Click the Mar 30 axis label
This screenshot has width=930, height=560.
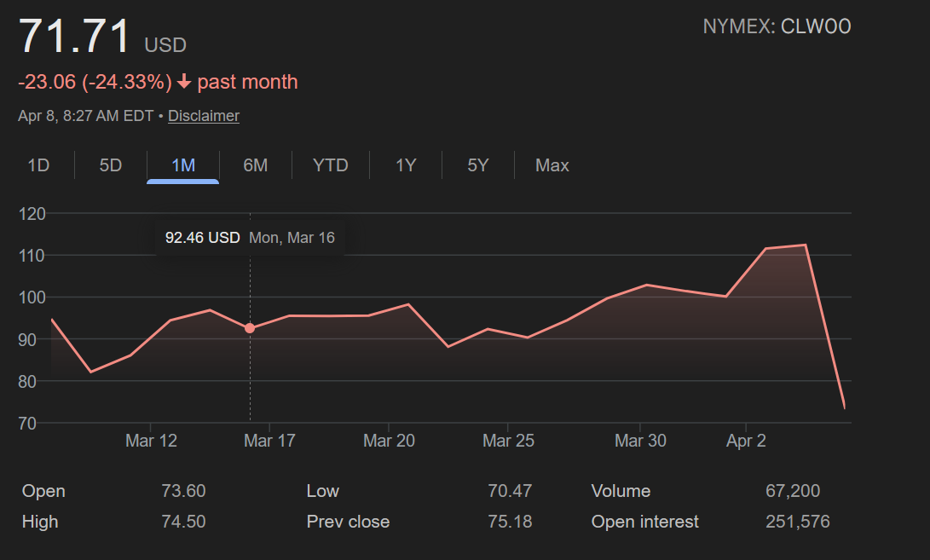click(x=640, y=441)
